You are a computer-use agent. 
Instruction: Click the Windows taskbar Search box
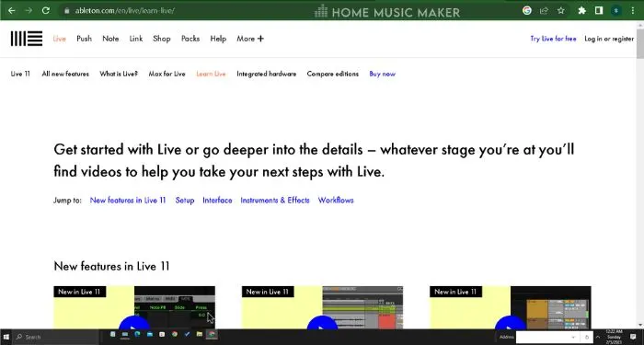tap(55, 337)
